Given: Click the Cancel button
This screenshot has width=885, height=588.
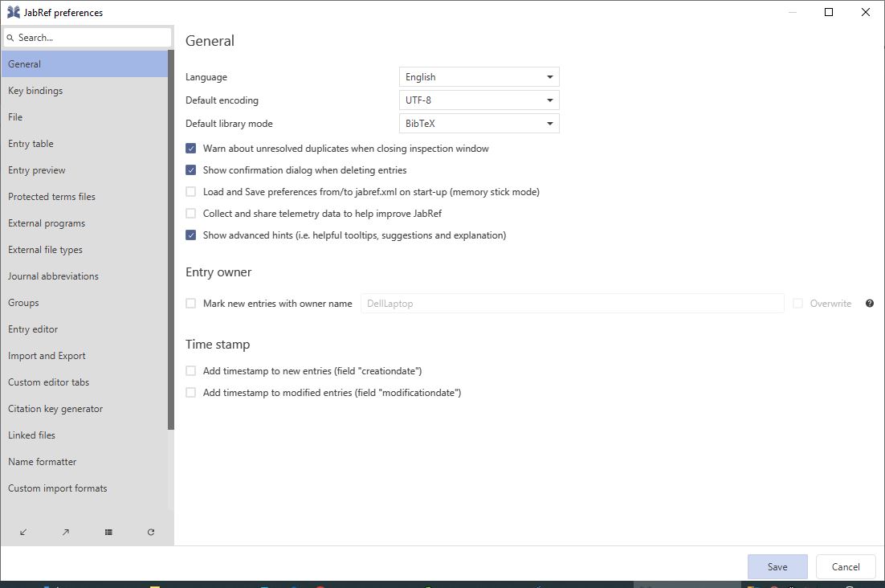Looking at the screenshot, I should coord(846,566).
